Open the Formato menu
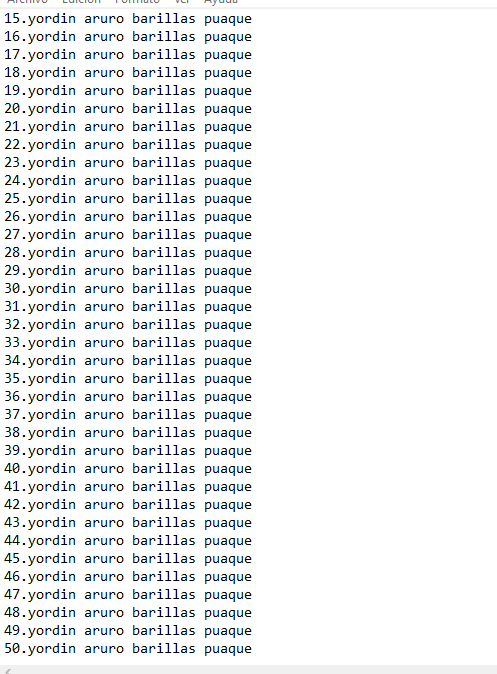497x674 pixels. tap(137, 2)
